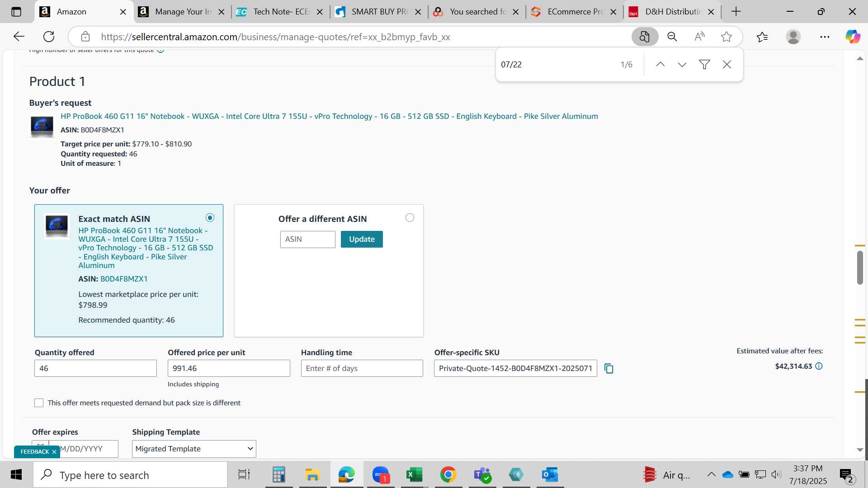Click the Quantity offered field
Viewport: 868px width, 488px height.
pyautogui.click(x=95, y=368)
